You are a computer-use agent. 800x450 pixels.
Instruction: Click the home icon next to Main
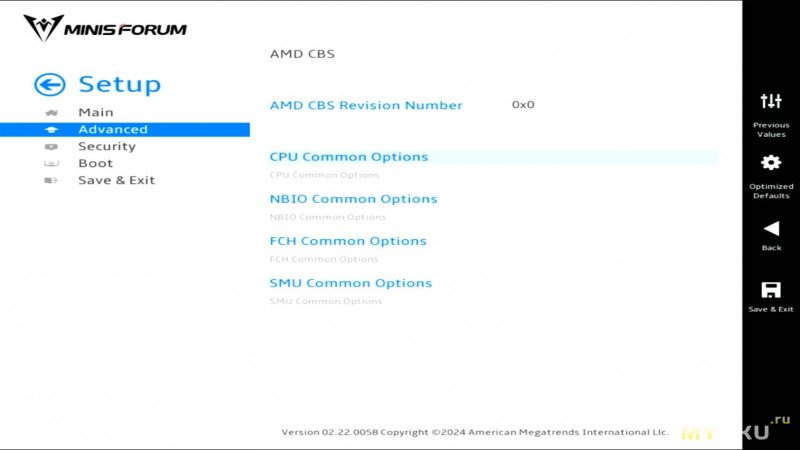(51, 112)
